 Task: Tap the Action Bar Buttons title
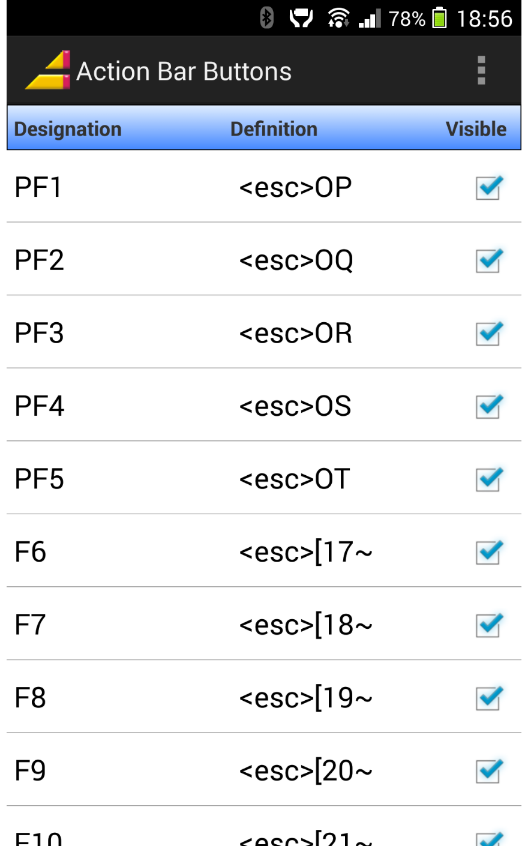coord(183,71)
